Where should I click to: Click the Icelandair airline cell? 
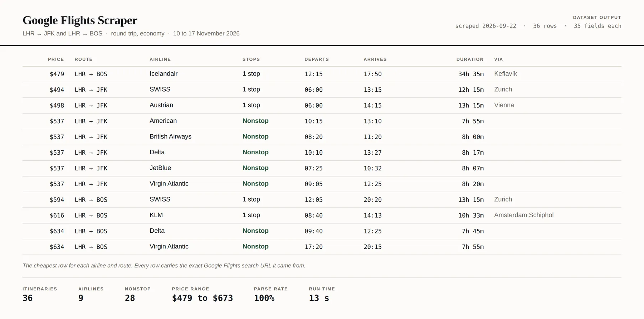pyautogui.click(x=164, y=74)
